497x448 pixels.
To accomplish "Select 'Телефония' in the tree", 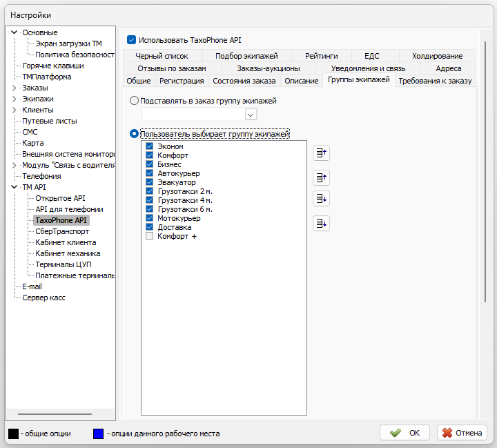I will point(41,176).
